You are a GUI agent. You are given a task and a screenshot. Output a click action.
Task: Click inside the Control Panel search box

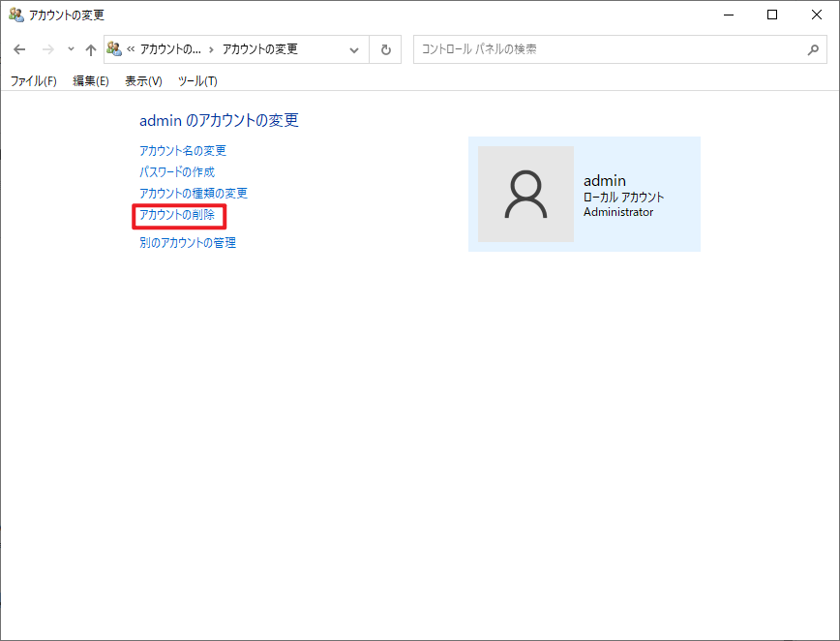tap(581, 49)
